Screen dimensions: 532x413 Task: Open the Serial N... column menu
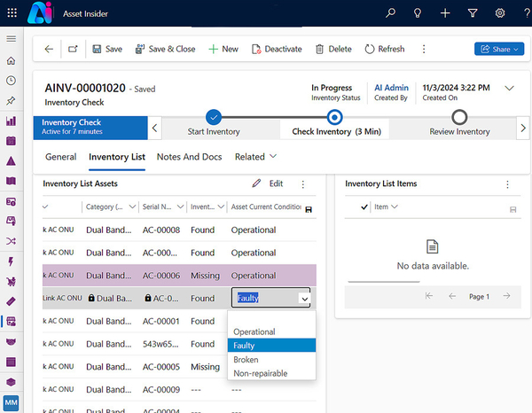pos(180,206)
